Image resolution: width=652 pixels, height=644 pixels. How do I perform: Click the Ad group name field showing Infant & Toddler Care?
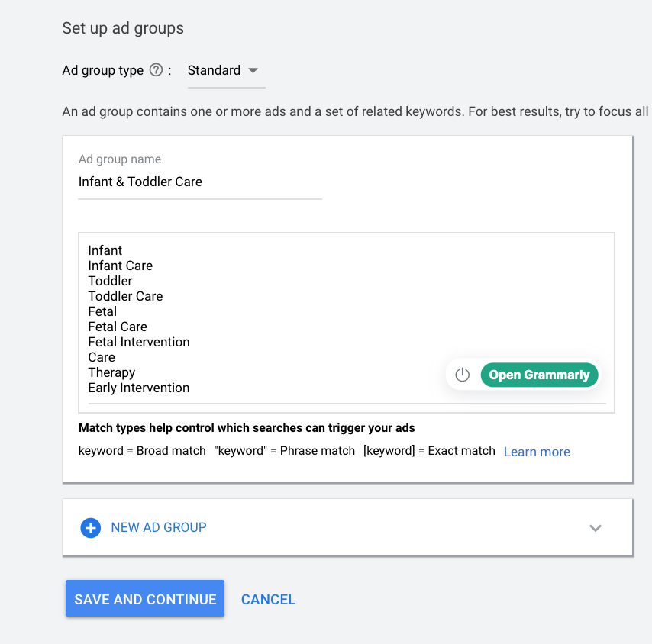[199, 182]
